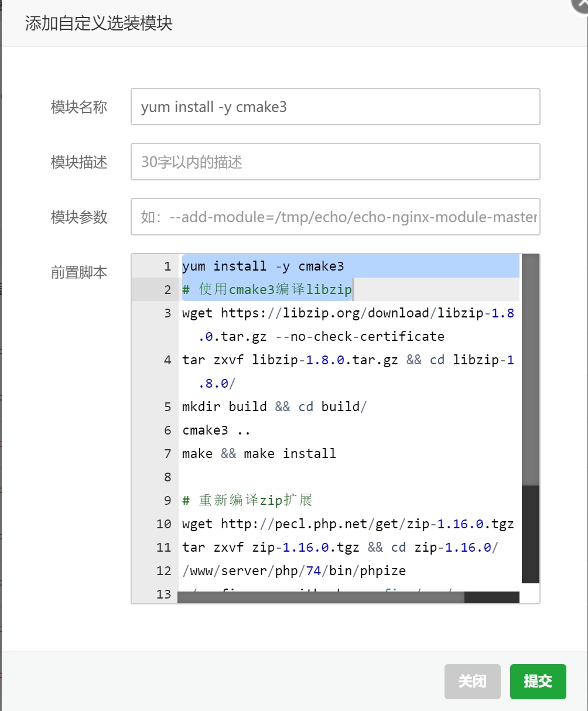Click line number 4 in editor gutter

pos(167,360)
